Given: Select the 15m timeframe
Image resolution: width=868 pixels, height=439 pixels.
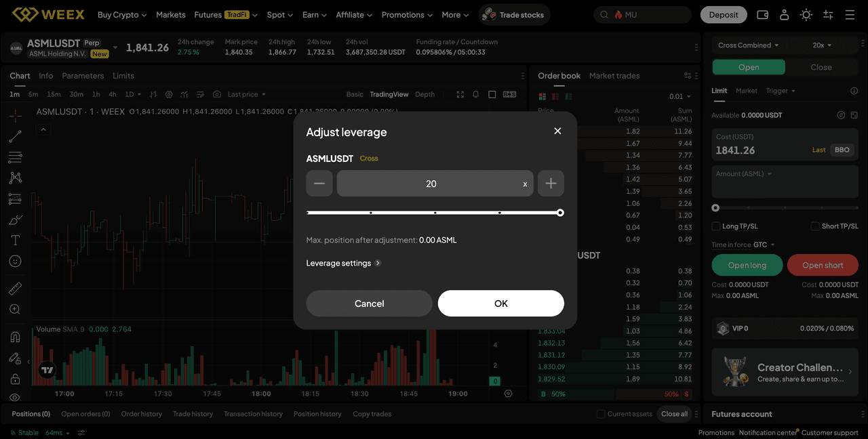Looking at the screenshot, I should coord(54,94).
